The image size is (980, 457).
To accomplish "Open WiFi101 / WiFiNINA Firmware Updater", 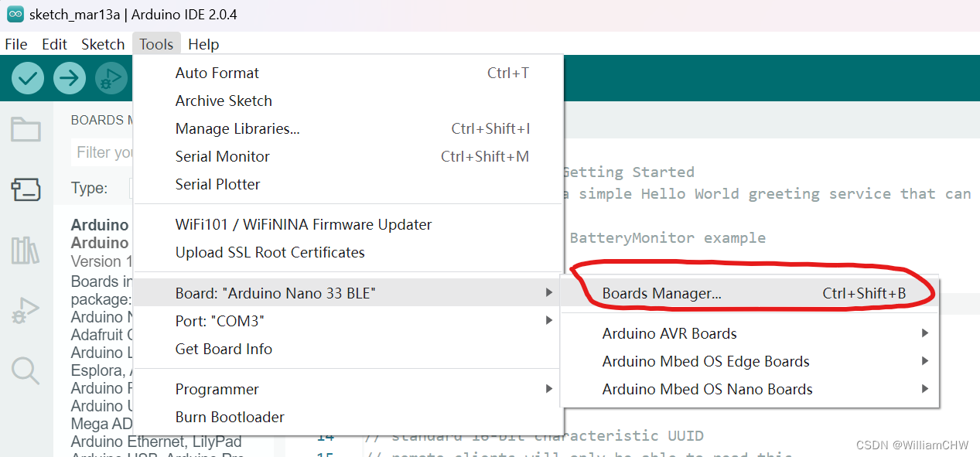I will (348, 224).
